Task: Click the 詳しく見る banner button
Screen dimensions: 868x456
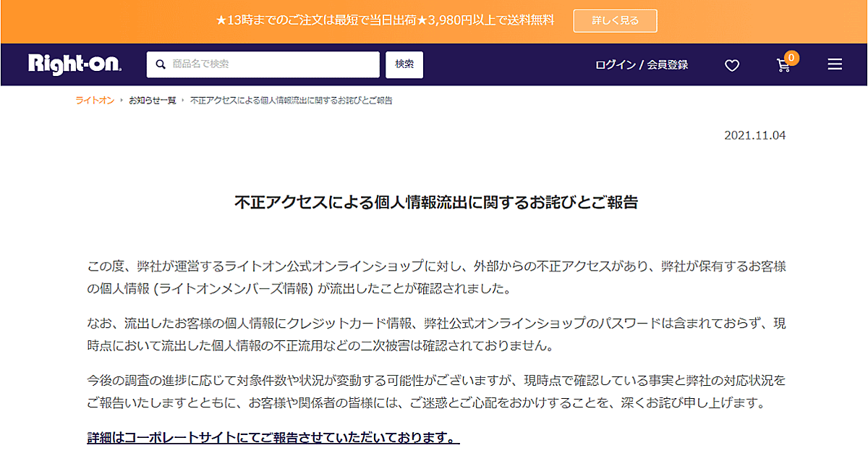Action: click(615, 21)
